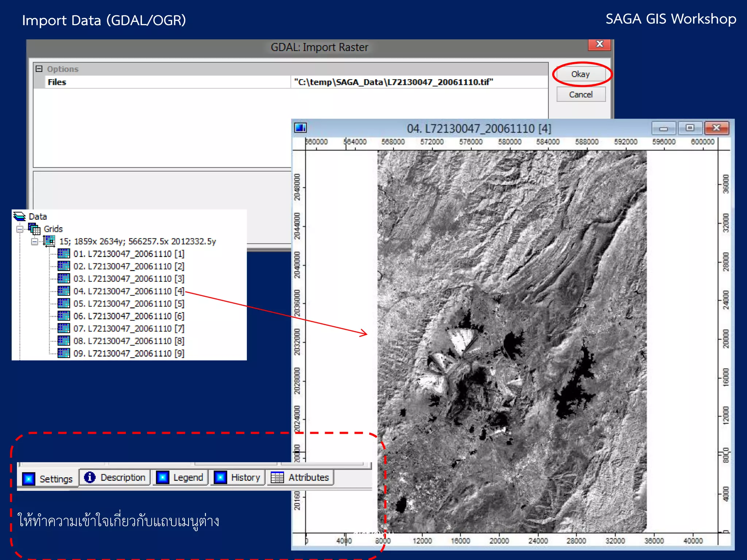Click grid icon for band 06
Image resolution: width=747 pixels, height=560 pixels.
(x=64, y=315)
